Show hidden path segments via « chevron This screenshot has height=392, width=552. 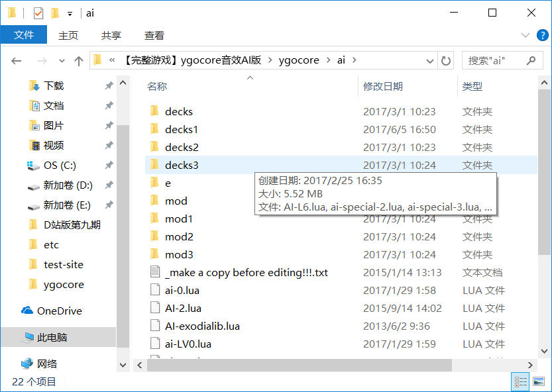tap(112, 60)
